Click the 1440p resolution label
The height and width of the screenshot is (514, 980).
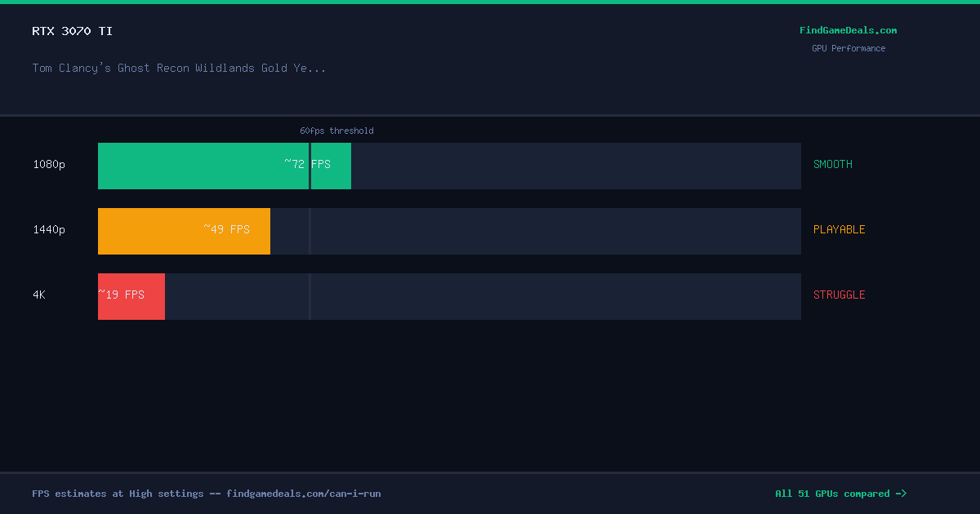49,230
